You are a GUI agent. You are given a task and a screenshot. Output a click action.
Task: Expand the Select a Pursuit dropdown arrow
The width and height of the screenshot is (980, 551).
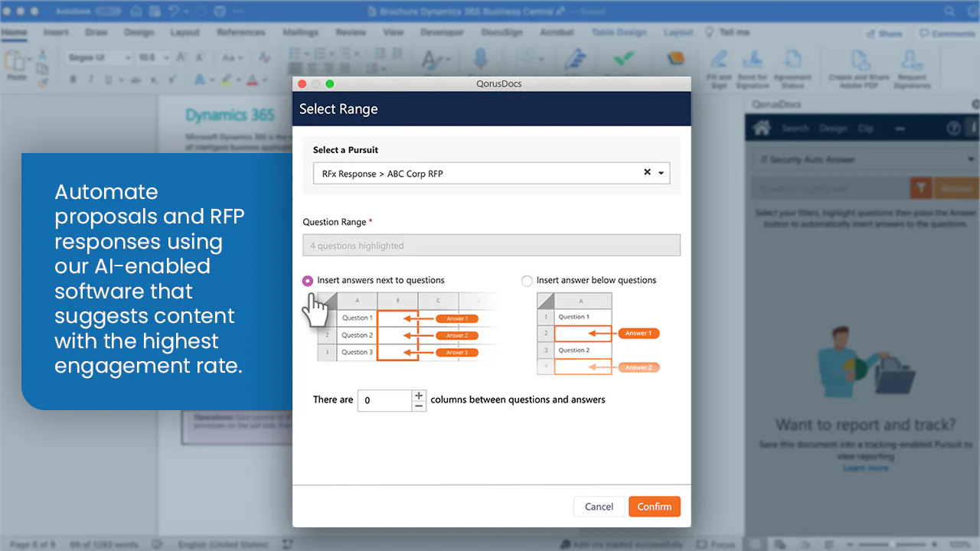pos(661,173)
